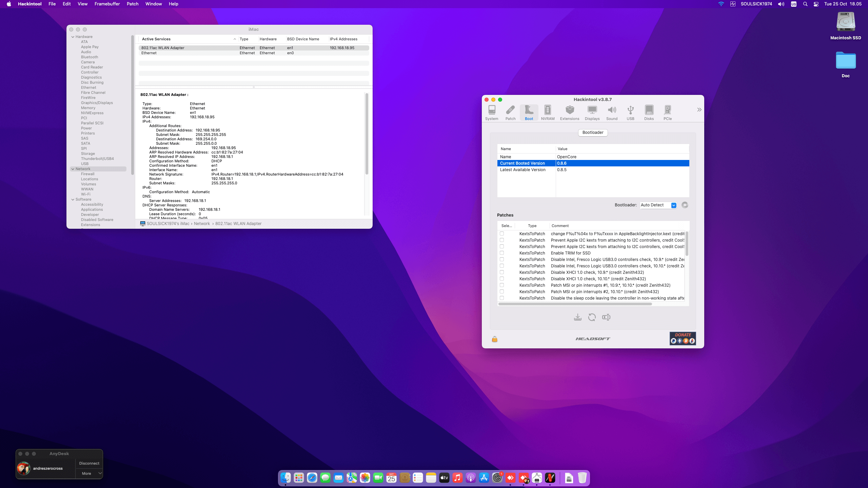Open the Trash in the Dock
Screen dimensions: 868x488
tap(582, 478)
